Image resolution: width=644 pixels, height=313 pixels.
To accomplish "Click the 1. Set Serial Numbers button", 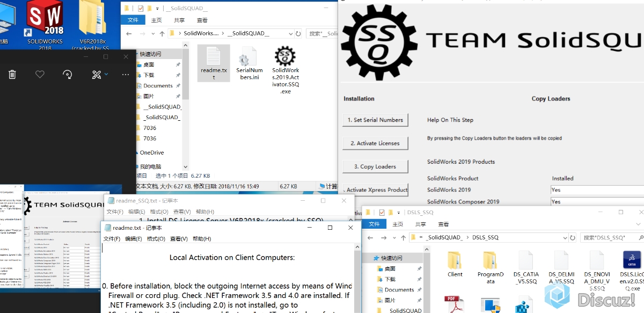I will click(375, 120).
